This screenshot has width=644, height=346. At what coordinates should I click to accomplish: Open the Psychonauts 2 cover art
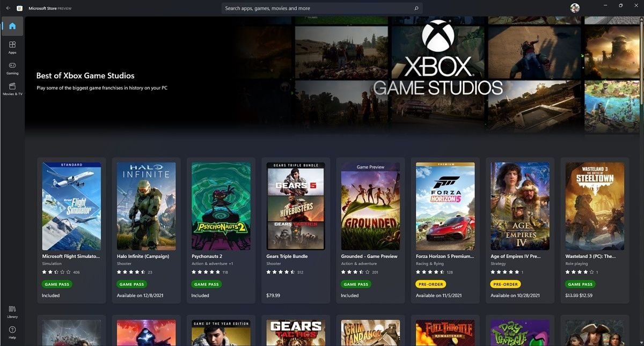[x=221, y=206]
